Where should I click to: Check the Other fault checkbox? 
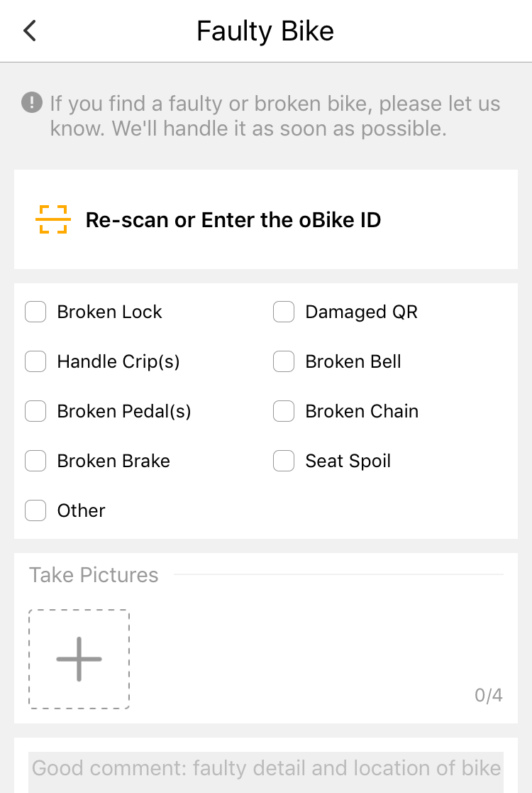coord(35,510)
